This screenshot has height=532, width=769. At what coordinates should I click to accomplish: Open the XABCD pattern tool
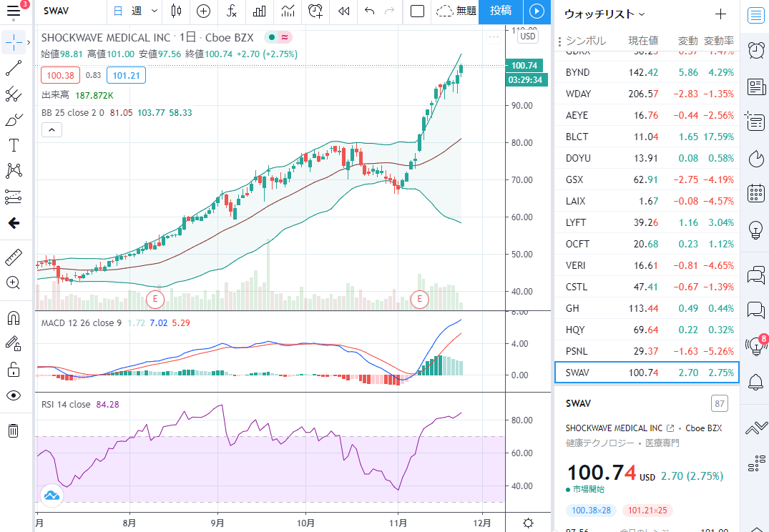(x=14, y=171)
